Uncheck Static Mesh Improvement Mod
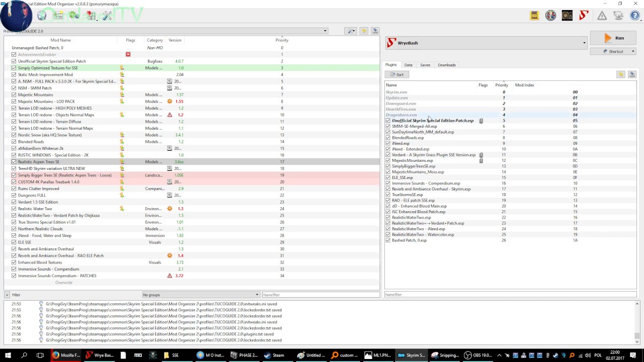The height and width of the screenshot is (362, 644). [x=14, y=74]
